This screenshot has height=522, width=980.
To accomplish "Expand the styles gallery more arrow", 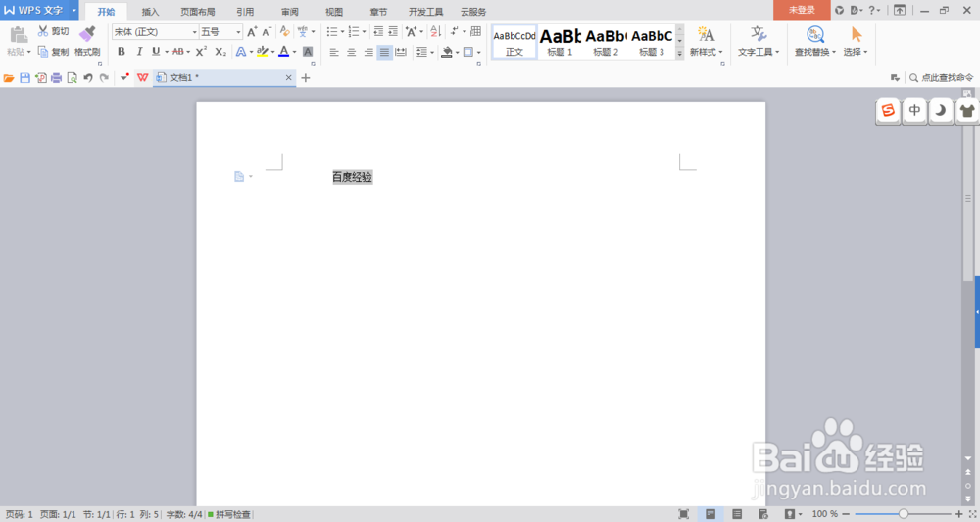I will point(679,54).
